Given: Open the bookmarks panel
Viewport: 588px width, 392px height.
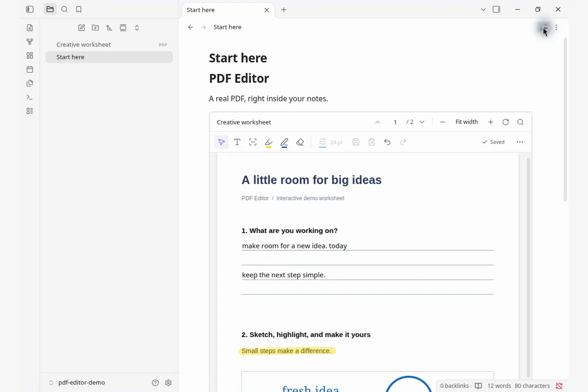Looking at the screenshot, I should pyautogui.click(x=79, y=9).
